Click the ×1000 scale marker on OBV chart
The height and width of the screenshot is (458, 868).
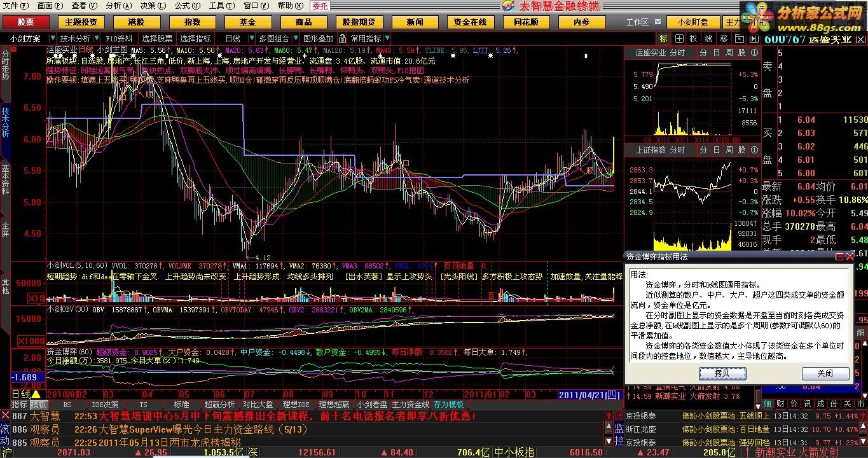click(x=31, y=340)
